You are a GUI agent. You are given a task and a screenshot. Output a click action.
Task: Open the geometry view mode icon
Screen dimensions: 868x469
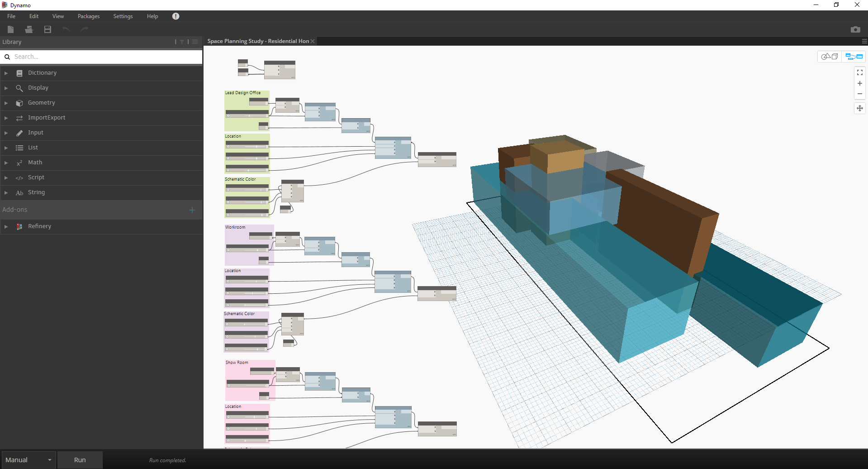[830, 56]
